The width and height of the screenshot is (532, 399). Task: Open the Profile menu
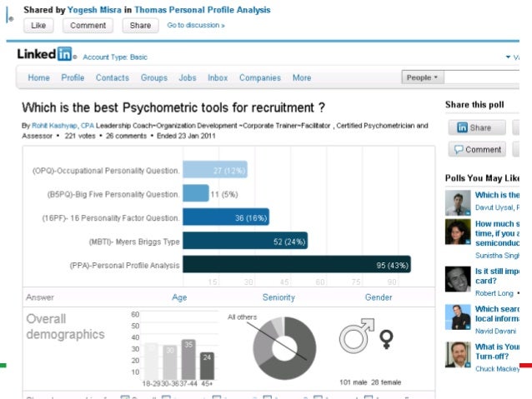point(73,77)
